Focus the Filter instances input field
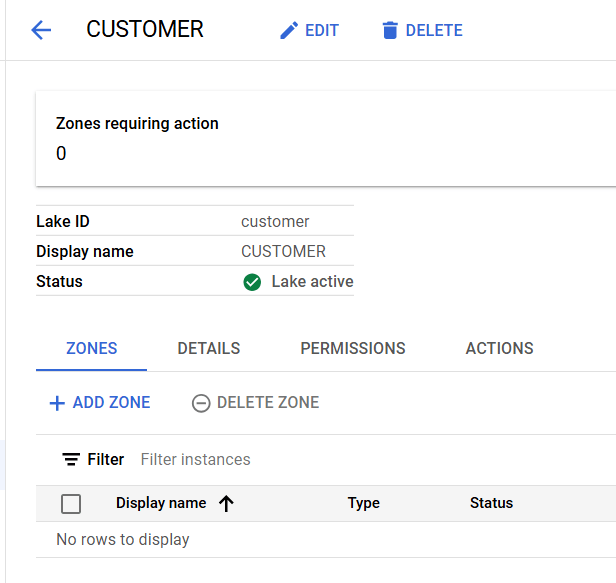 click(x=300, y=460)
